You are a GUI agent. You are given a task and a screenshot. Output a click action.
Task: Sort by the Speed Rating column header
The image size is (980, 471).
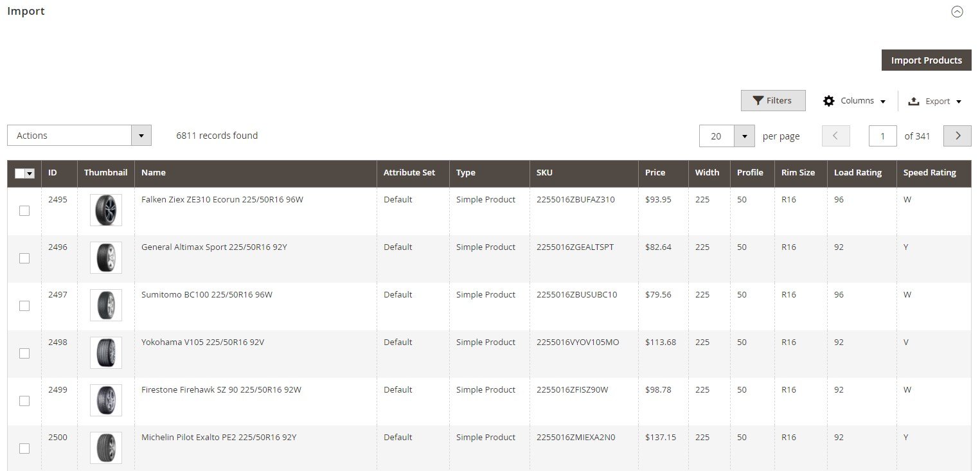tap(934, 173)
